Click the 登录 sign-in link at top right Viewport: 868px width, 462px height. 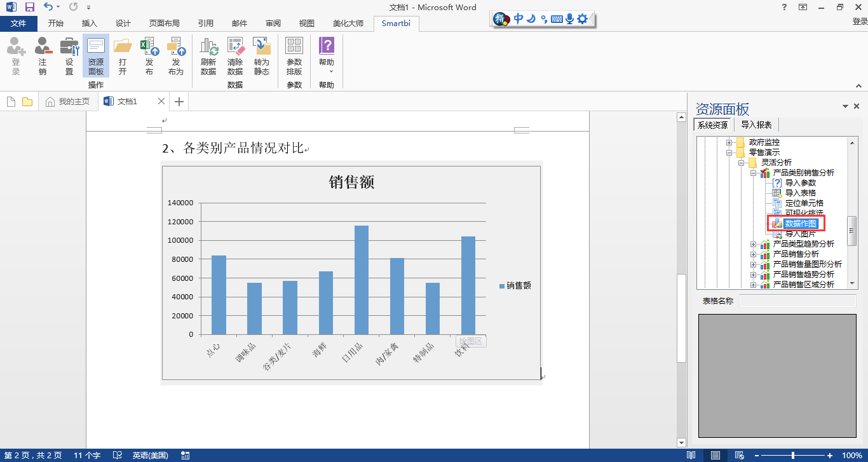tap(860, 22)
